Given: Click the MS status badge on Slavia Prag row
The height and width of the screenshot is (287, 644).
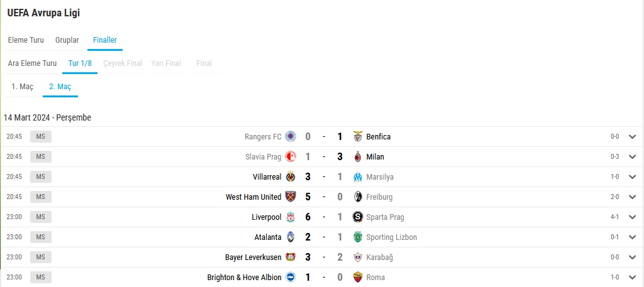Looking at the screenshot, I should pos(41,156).
